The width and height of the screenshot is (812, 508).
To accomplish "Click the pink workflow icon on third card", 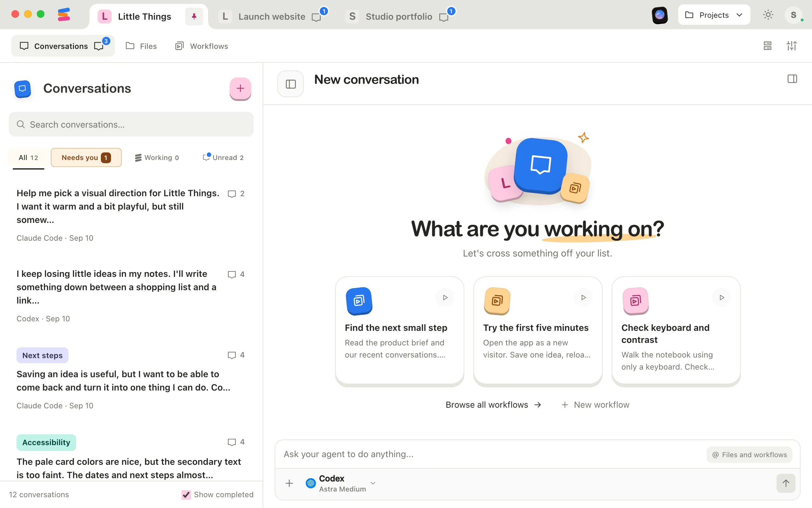I will (x=636, y=301).
